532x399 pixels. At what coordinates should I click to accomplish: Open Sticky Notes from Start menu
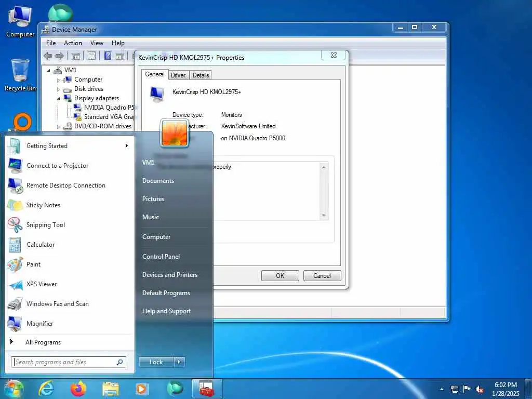click(x=69, y=205)
